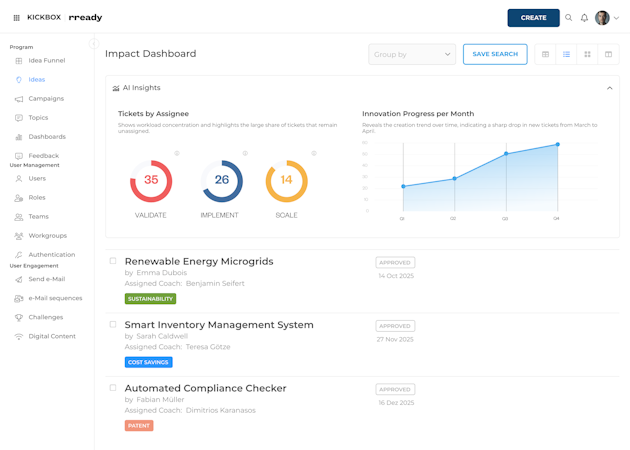This screenshot has width=630, height=450.
Task: Open Topics in the sidebar
Action: 38,118
